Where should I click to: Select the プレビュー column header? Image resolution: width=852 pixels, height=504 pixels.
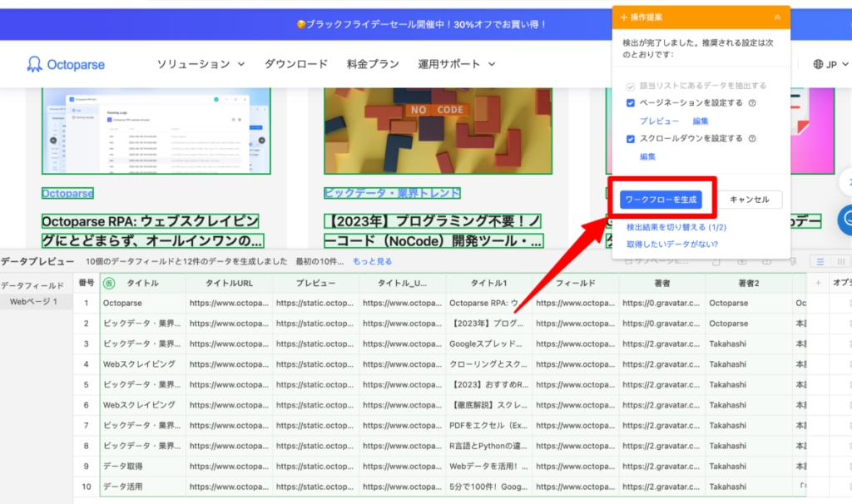click(x=315, y=283)
